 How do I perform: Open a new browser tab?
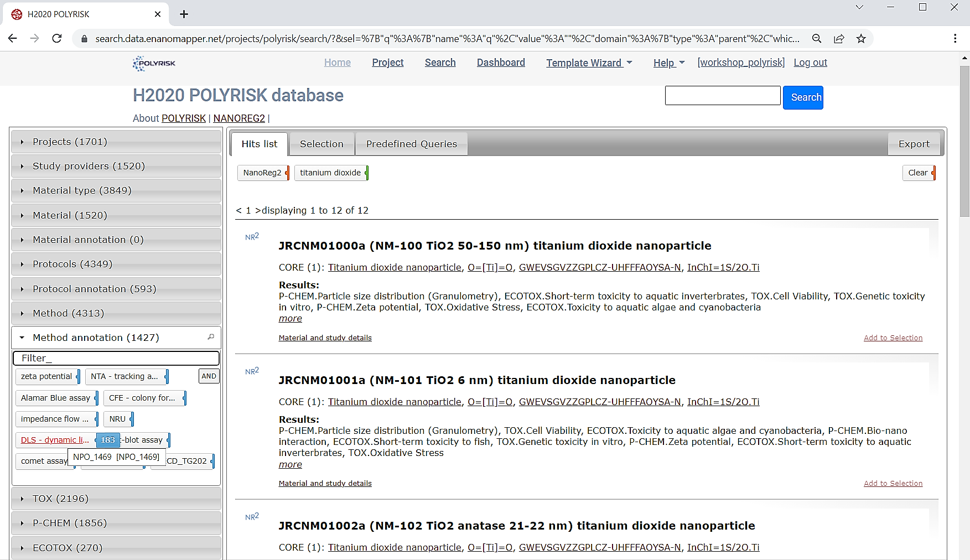point(184,14)
